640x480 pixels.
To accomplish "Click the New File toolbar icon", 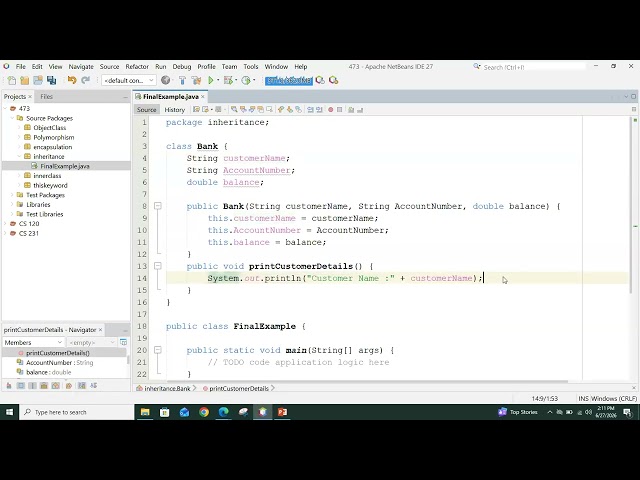I will click(x=11, y=80).
